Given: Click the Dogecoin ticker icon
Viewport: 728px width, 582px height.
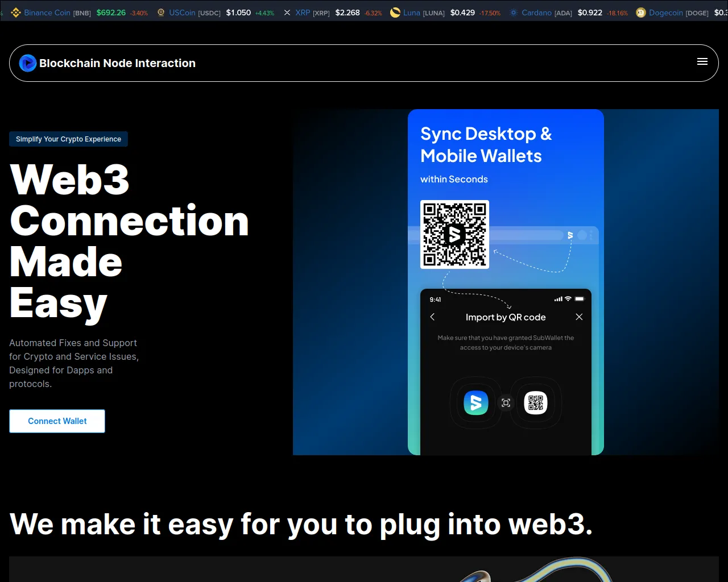Looking at the screenshot, I should [641, 13].
